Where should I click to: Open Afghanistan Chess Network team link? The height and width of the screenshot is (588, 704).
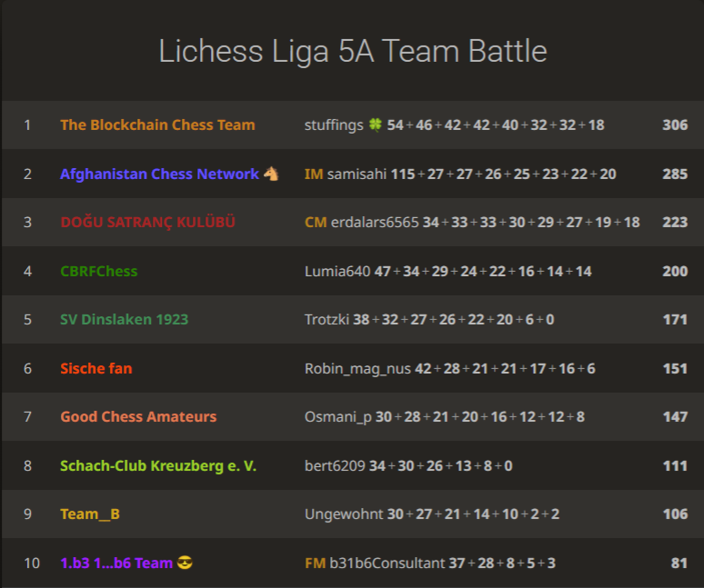(159, 174)
